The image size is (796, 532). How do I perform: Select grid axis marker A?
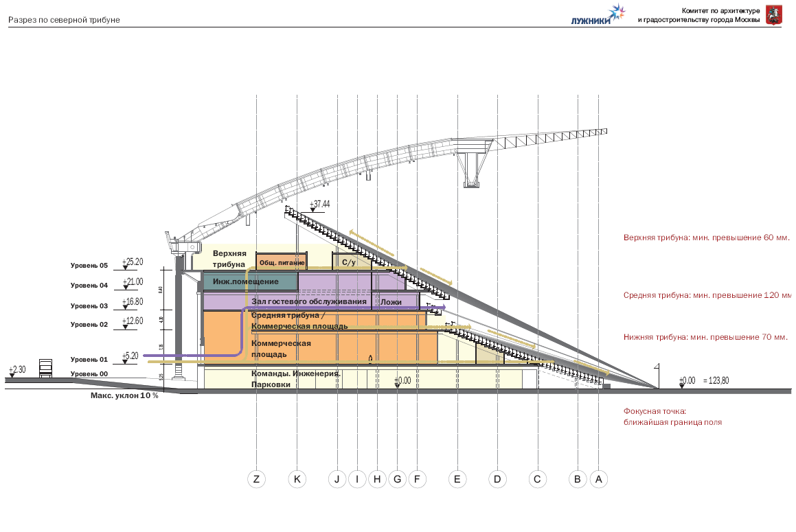pos(598,479)
